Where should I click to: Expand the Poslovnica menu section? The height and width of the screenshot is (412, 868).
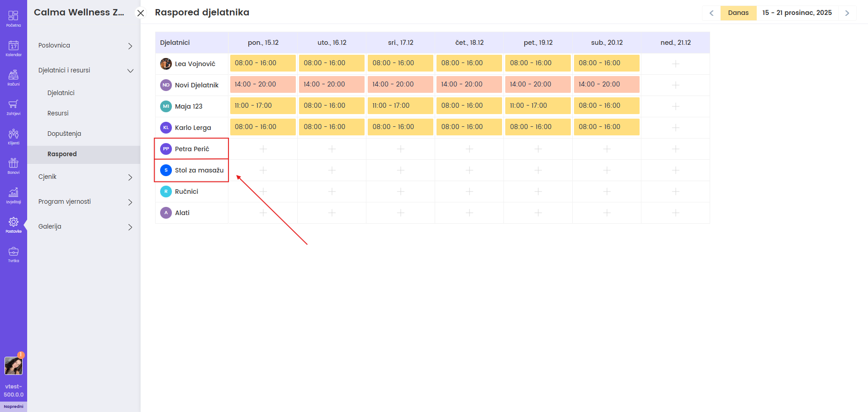click(x=85, y=46)
